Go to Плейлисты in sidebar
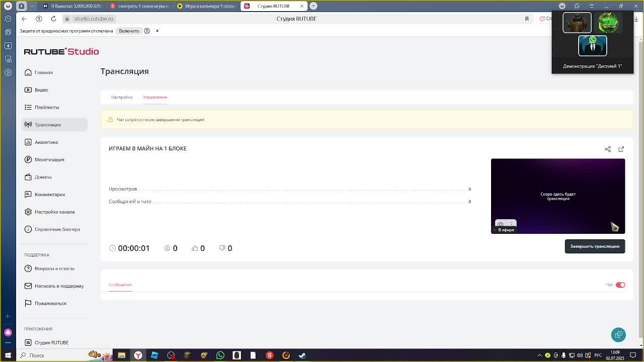The image size is (644, 362). coord(47,107)
